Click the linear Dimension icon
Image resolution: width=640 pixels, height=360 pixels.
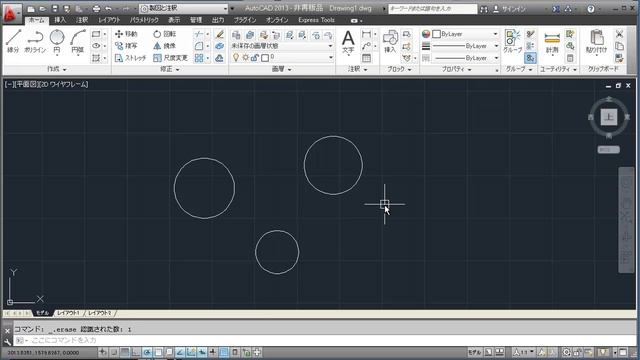click(x=367, y=34)
